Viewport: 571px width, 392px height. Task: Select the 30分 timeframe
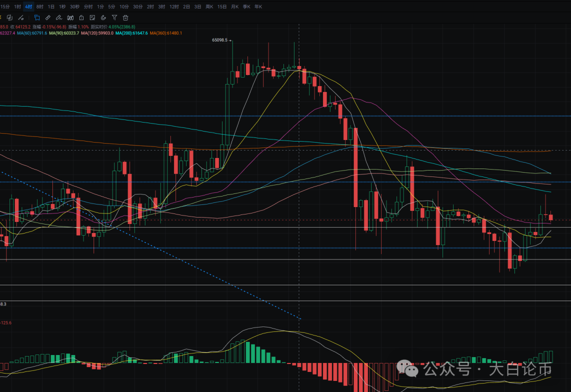click(x=137, y=6)
